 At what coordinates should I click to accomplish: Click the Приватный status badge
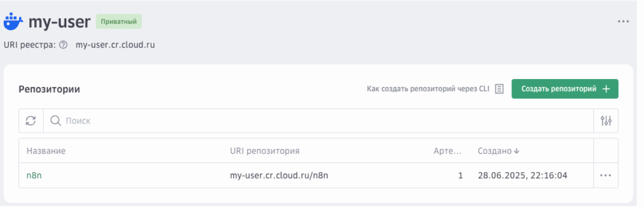119,22
